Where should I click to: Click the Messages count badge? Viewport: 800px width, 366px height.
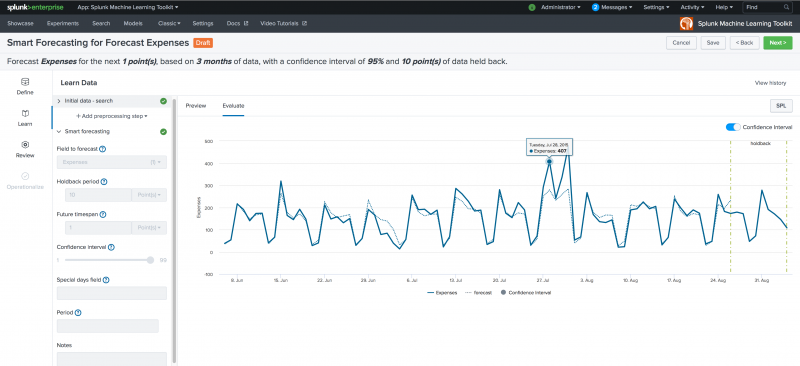[x=595, y=7]
